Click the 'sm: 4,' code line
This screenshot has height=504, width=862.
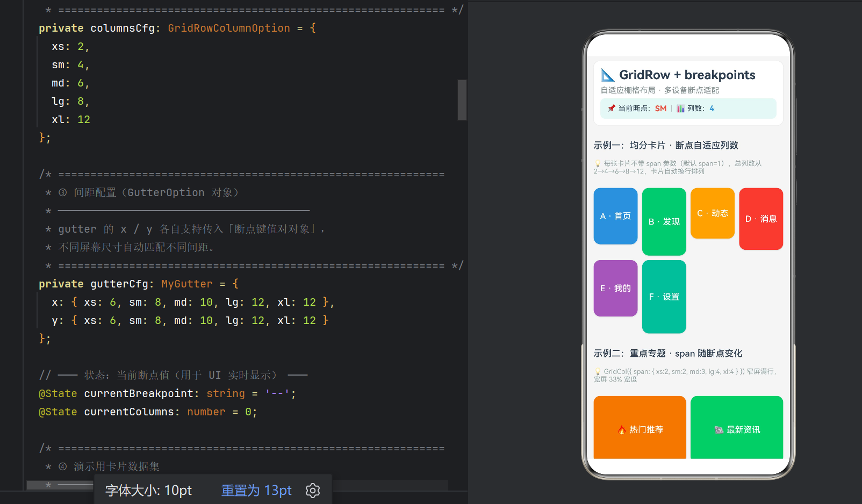point(70,64)
